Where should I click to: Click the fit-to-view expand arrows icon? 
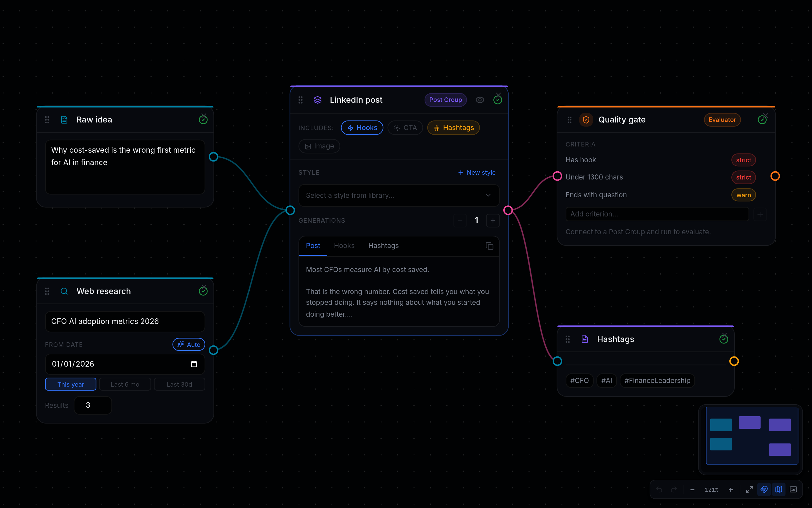tap(749, 490)
